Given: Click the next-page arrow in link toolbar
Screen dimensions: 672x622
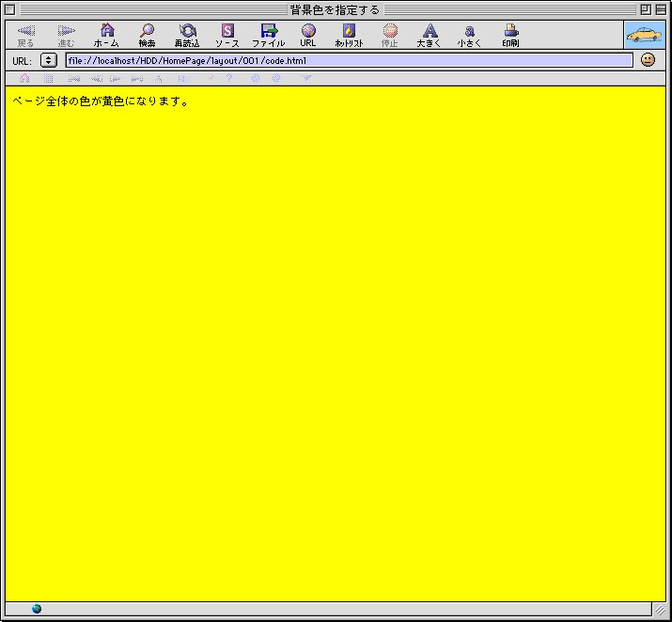Looking at the screenshot, I should [x=116, y=78].
